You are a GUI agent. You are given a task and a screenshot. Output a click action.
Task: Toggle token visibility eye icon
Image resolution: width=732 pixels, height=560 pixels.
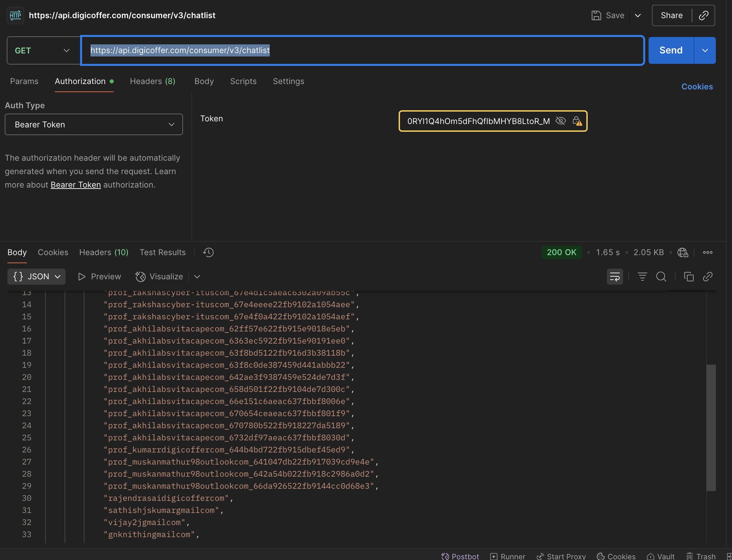[x=560, y=121]
